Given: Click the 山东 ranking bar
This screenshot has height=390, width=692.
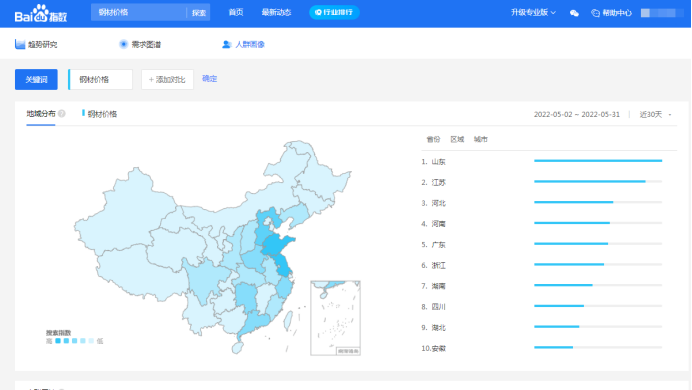Looking at the screenshot, I should [x=598, y=161].
